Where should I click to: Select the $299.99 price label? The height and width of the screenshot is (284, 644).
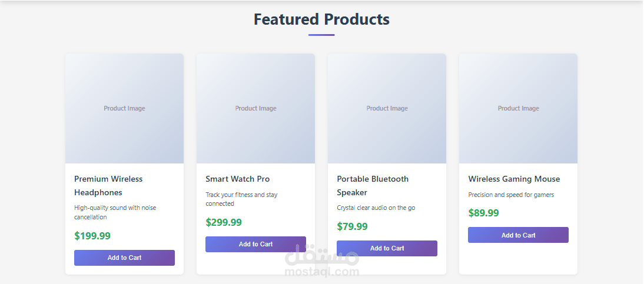[x=224, y=222]
